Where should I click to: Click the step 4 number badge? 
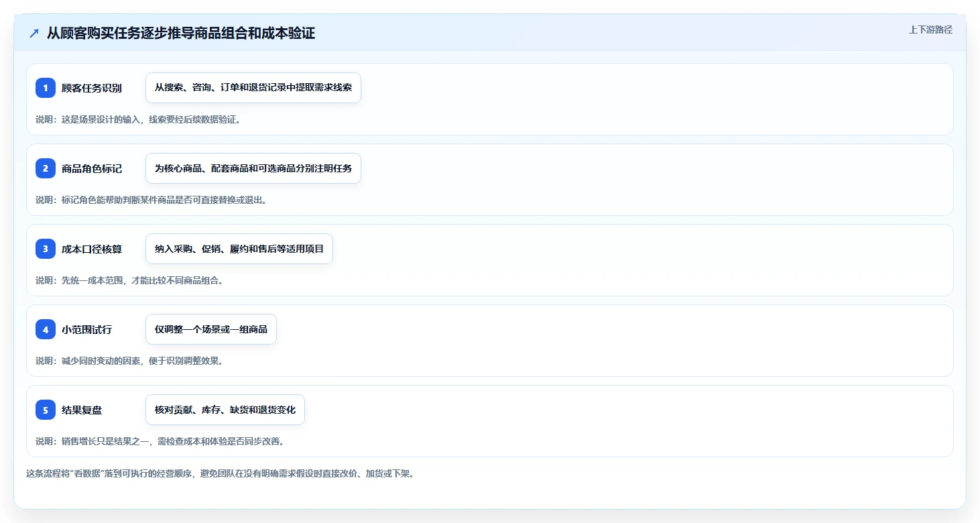pos(46,329)
